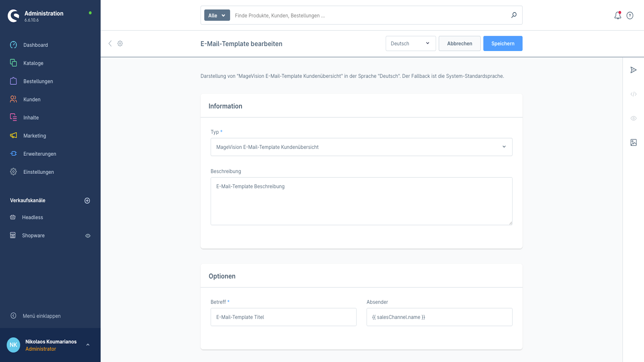Click the Abbrechen button
644x362 pixels.
[x=459, y=44]
